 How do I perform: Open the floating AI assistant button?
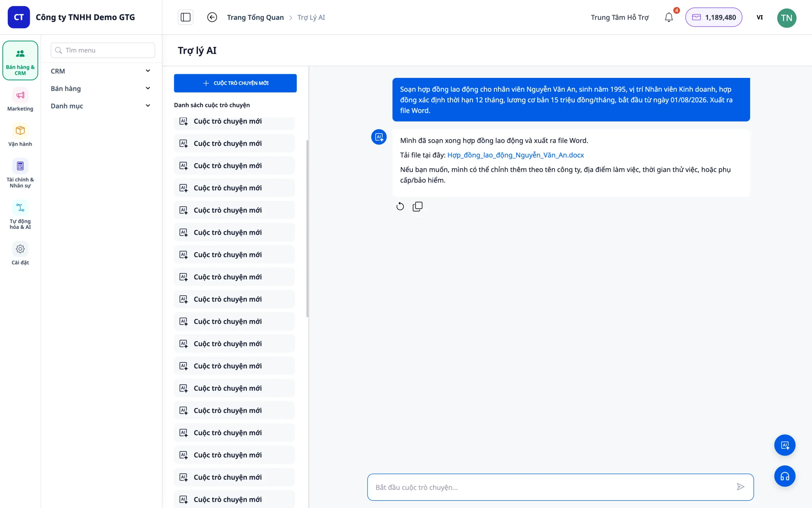click(785, 445)
